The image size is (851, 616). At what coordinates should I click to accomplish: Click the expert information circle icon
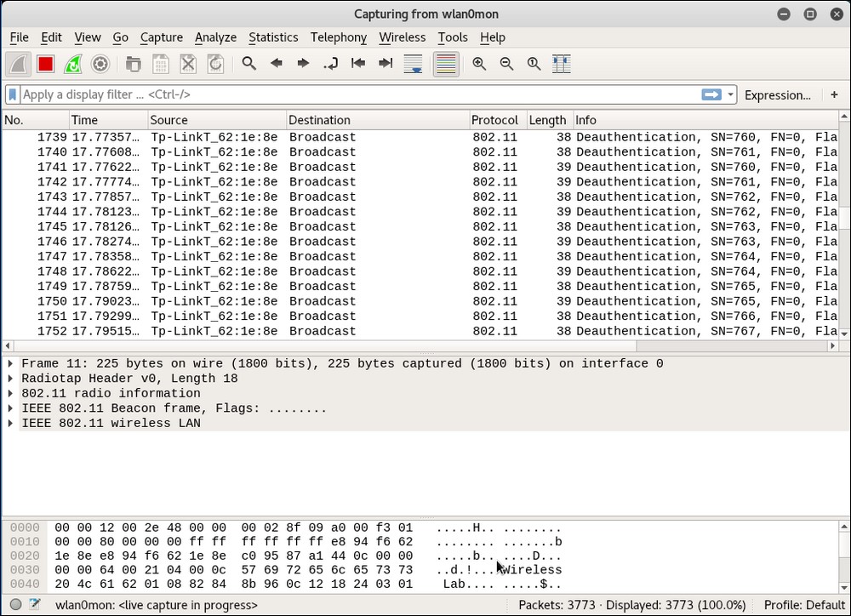pos(15,605)
